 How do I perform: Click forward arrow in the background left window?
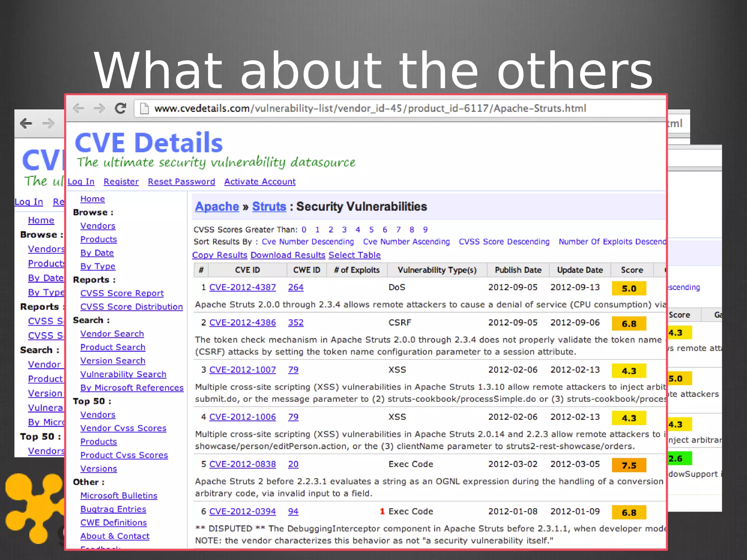coord(48,123)
